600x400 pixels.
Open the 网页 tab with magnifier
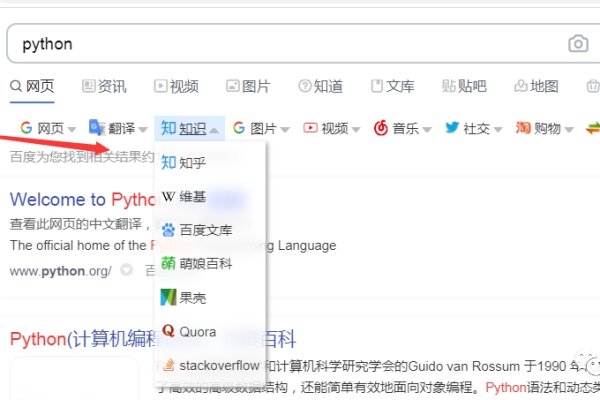(x=32, y=86)
